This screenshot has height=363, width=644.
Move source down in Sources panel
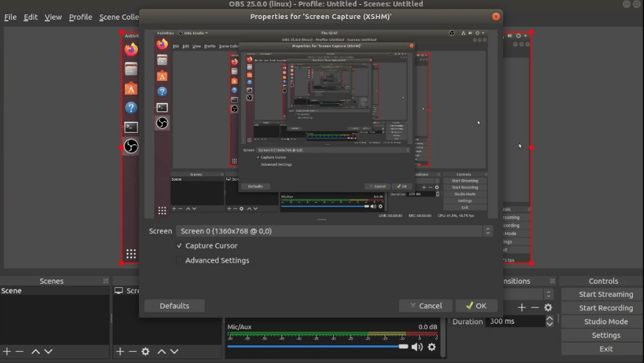tap(174, 351)
